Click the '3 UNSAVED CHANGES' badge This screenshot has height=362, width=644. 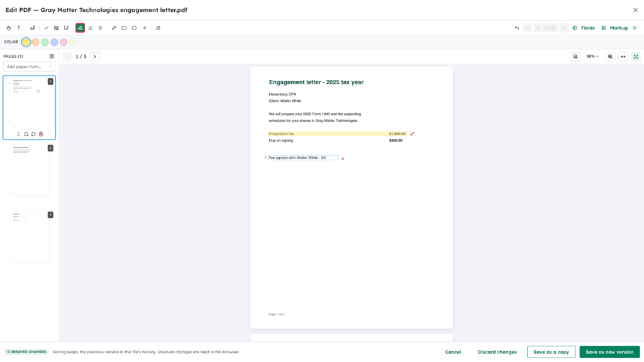(x=26, y=352)
